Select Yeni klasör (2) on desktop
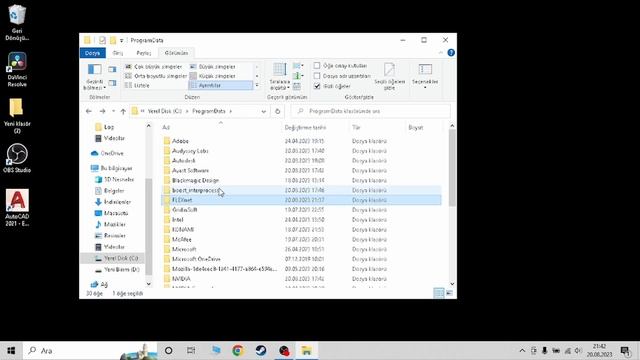640x360 pixels. [x=17, y=116]
